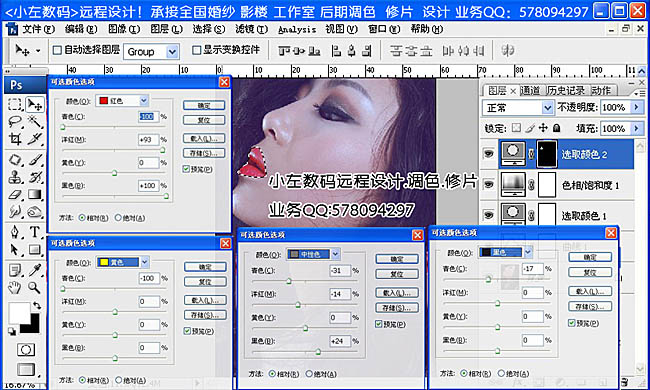Image resolution: width=650 pixels, height=390 pixels.
Task: Select the Rectangle Shape tool
Action: click(35, 250)
